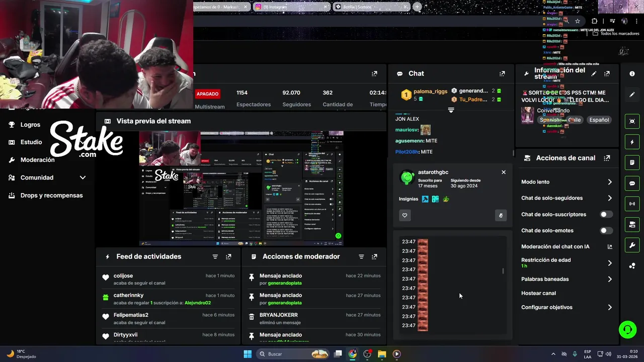Select the Español language tag
The height and width of the screenshot is (362, 644).
[599, 120]
